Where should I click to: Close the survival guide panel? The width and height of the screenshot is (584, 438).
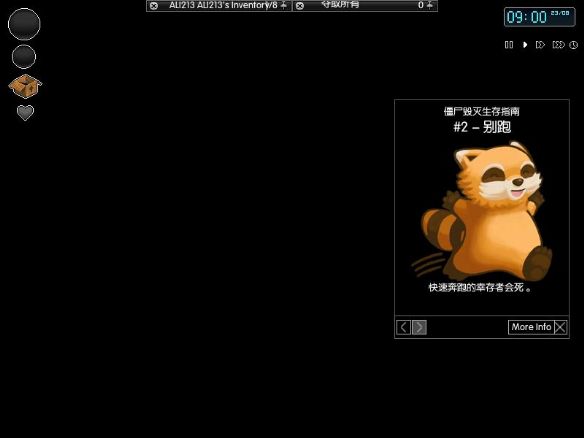point(561,327)
